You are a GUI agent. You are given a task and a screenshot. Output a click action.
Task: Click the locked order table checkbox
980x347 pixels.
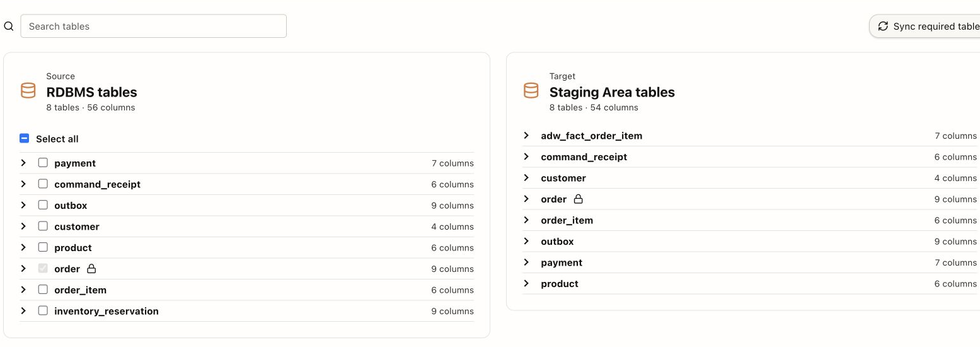(43, 268)
